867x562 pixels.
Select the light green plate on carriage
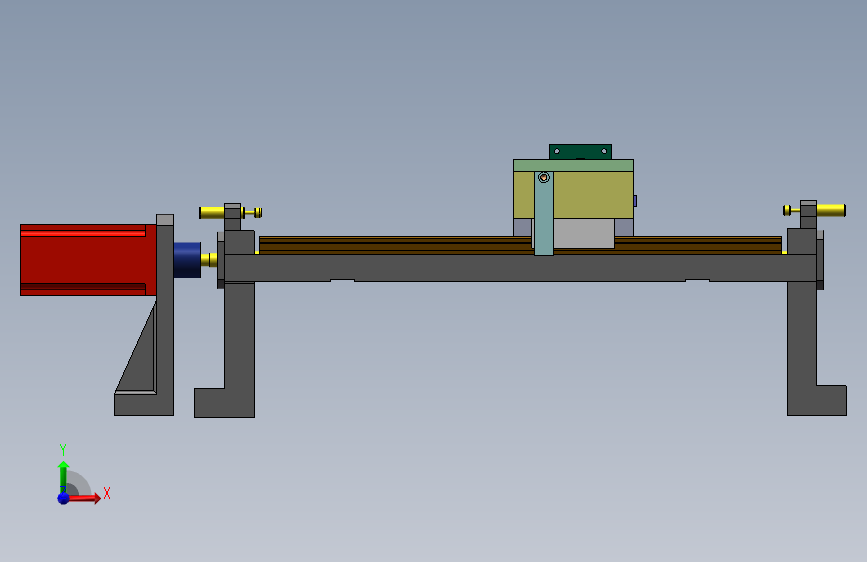tap(573, 165)
